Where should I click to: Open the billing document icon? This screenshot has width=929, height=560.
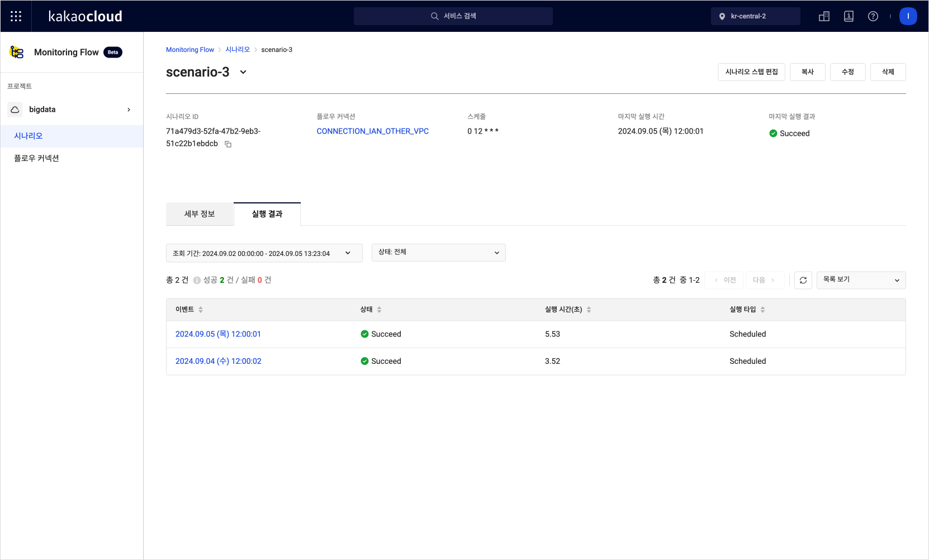(x=849, y=16)
